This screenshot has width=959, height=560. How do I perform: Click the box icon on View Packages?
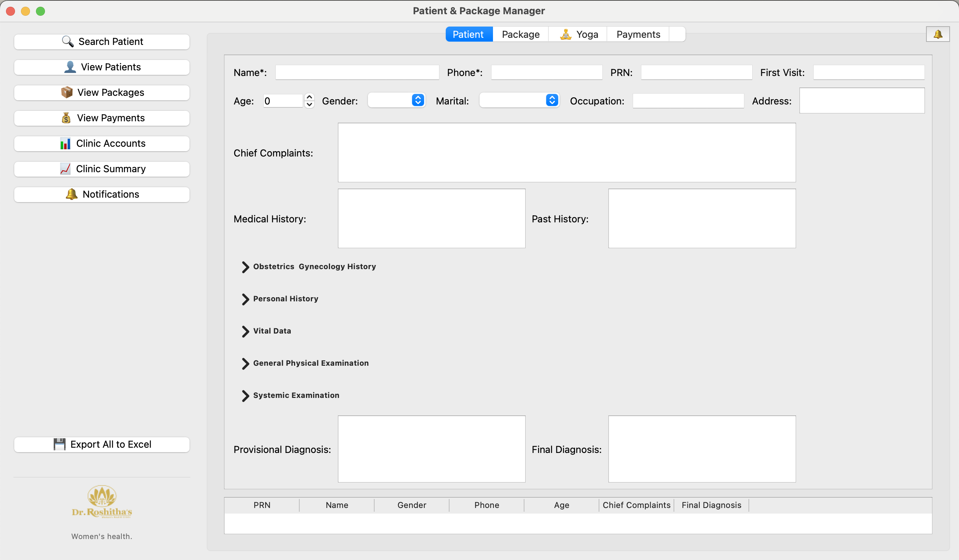point(67,92)
